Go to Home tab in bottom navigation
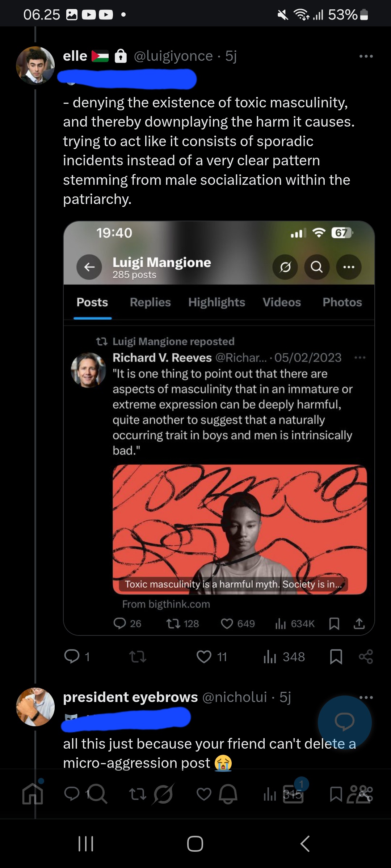Screen dimensions: 391x868 33,794
